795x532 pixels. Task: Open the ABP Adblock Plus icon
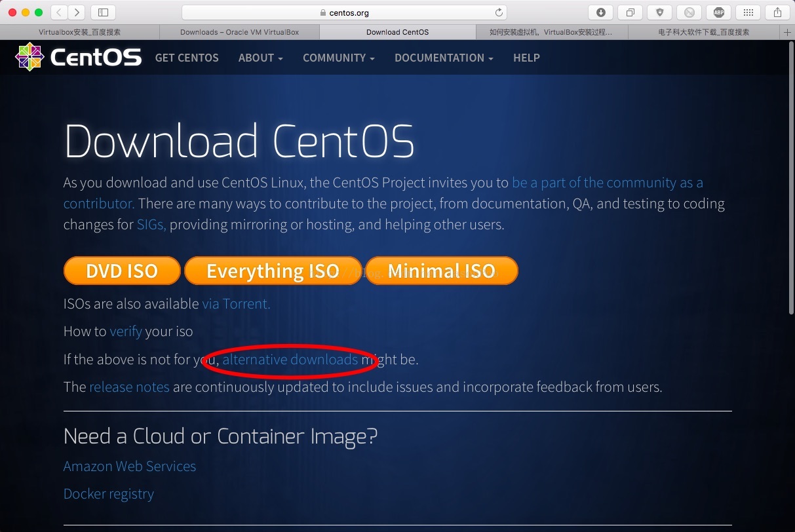[718, 12]
